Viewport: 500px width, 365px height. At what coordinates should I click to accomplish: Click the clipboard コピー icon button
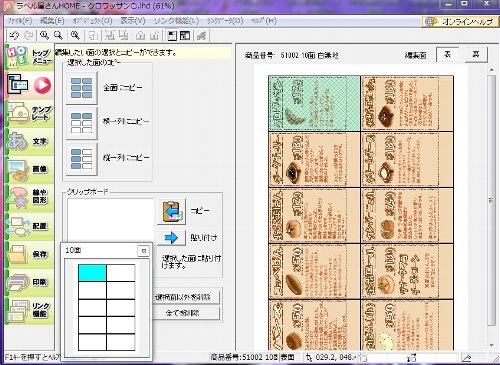point(172,212)
